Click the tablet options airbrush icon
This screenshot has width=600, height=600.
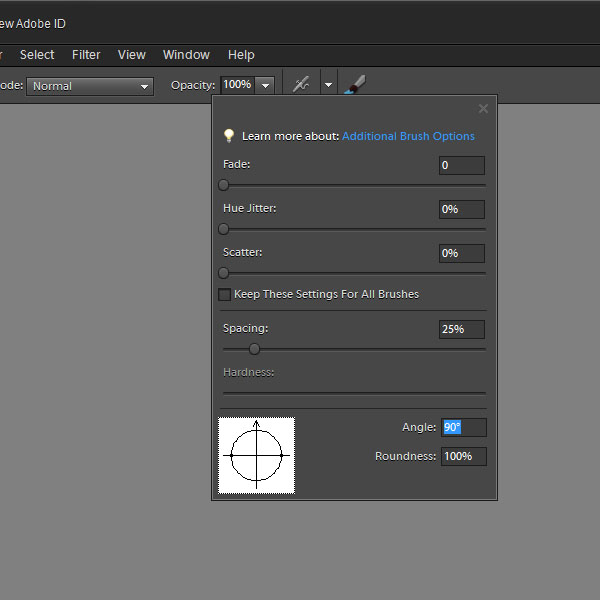301,85
